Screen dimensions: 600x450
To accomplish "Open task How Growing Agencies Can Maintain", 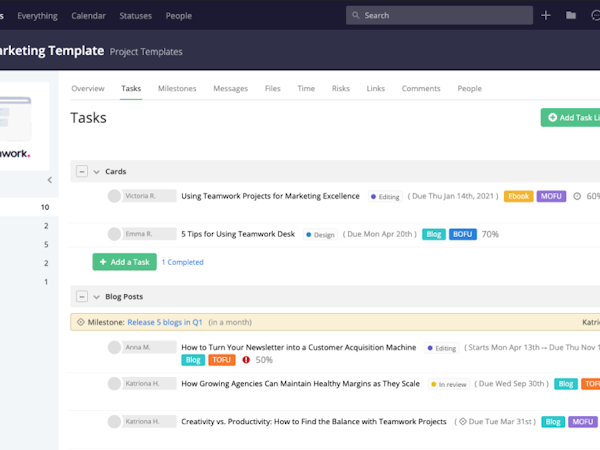I will click(x=300, y=383).
